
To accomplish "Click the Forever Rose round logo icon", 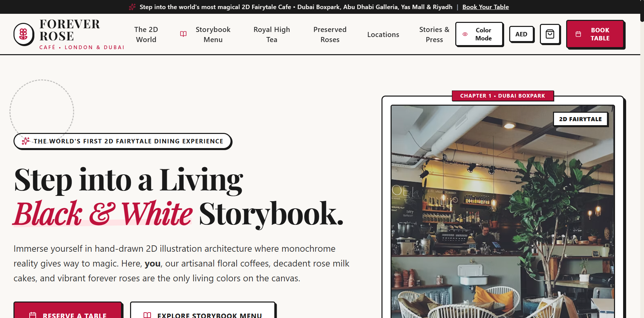I will point(24,34).
